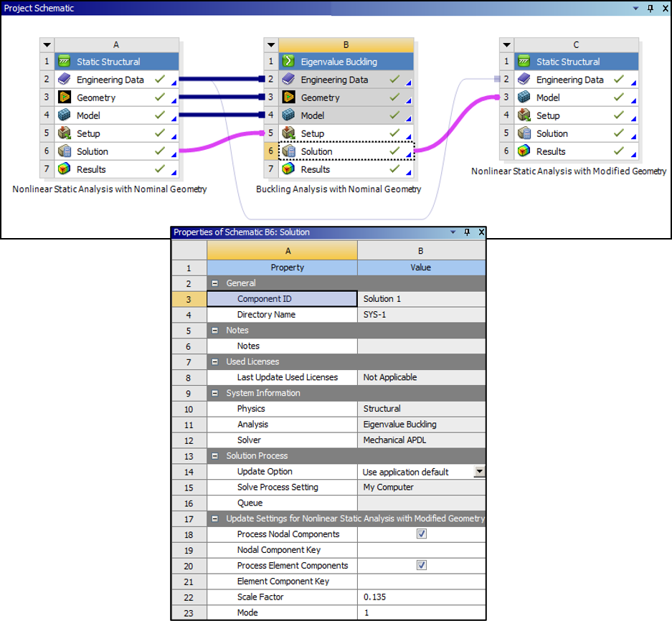672x621 pixels.
Task: Open Properties panel options arrow
Action: point(453,232)
